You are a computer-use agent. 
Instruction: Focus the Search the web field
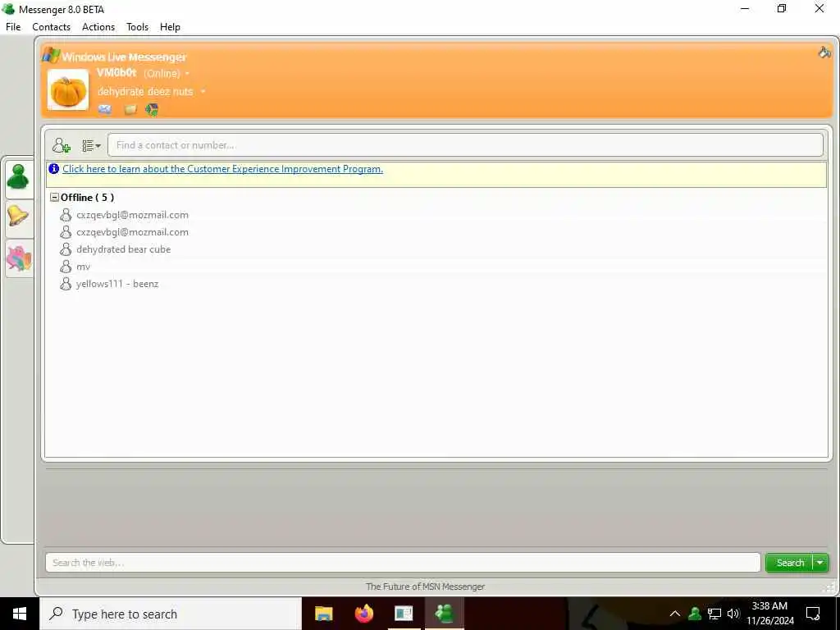(403, 563)
